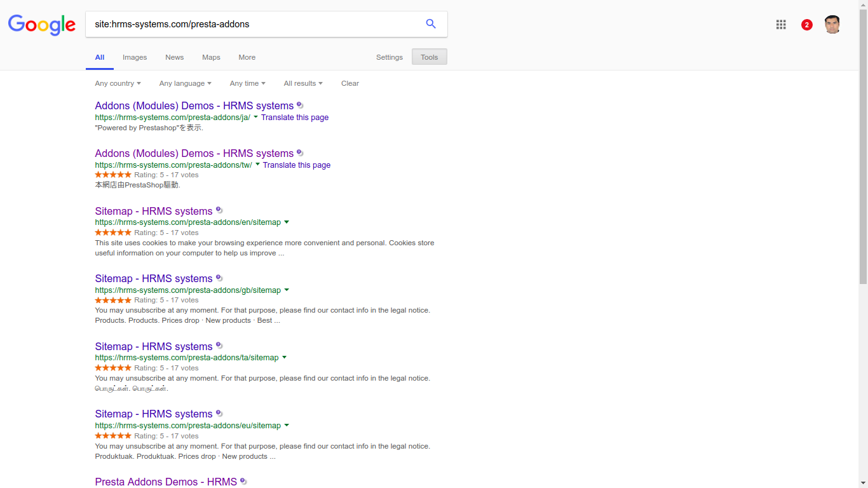Click the Google logo
Image resolution: width=868 pixels, height=488 pixels.
pyautogui.click(x=42, y=25)
